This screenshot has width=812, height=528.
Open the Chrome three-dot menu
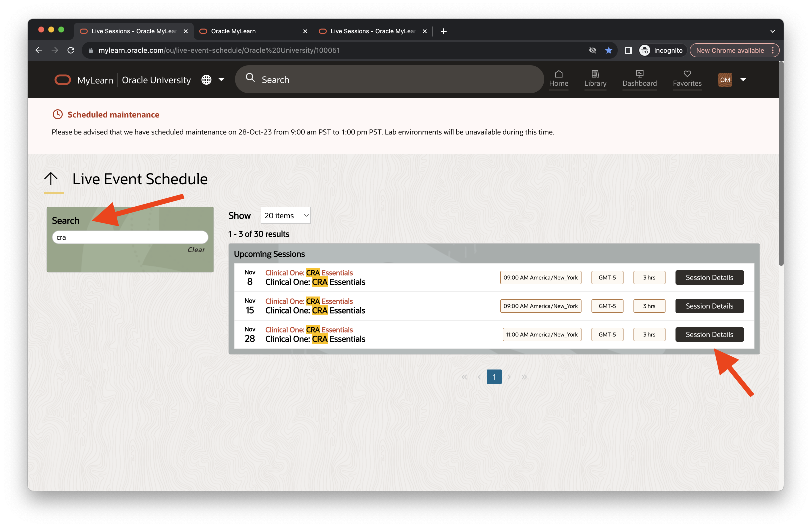773,50
